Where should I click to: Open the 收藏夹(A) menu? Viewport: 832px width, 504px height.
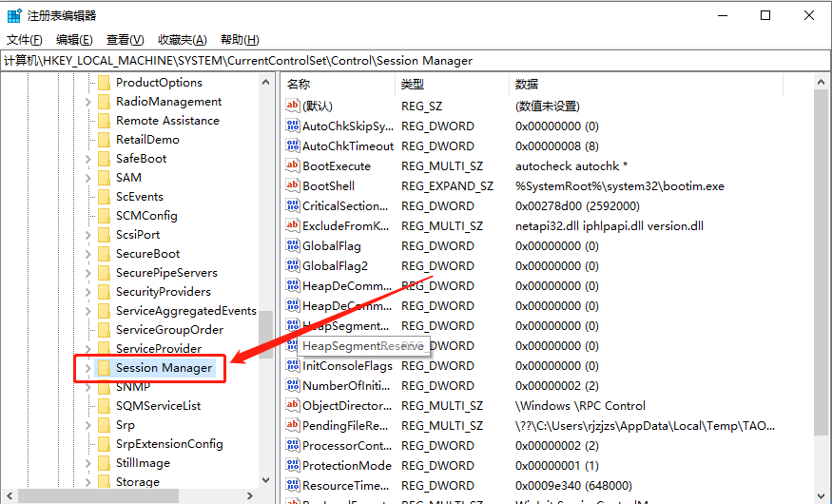(x=182, y=40)
